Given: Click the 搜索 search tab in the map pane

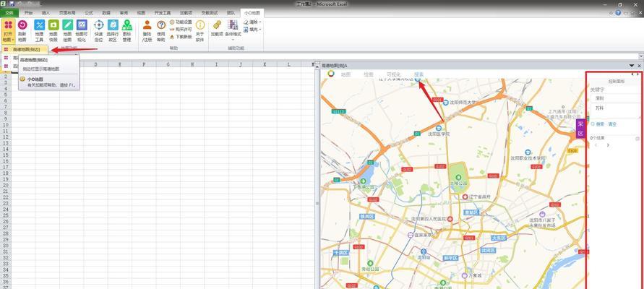Looking at the screenshot, I should tap(419, 74).
